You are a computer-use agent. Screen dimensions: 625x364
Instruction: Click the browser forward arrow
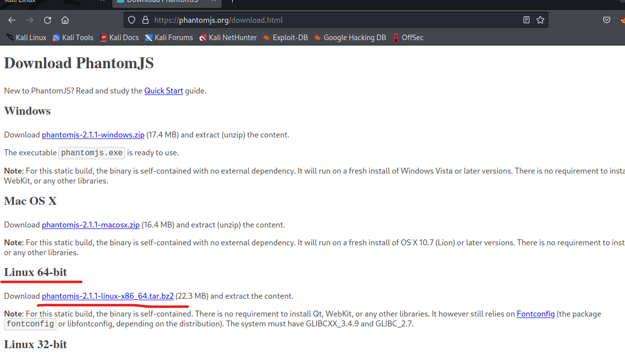30,20
